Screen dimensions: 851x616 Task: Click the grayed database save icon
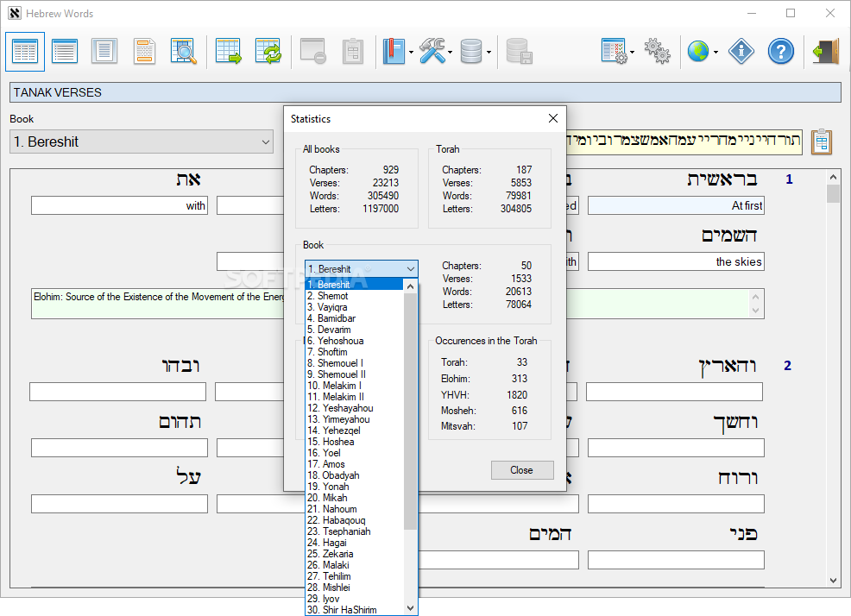(x=519, y=52)
